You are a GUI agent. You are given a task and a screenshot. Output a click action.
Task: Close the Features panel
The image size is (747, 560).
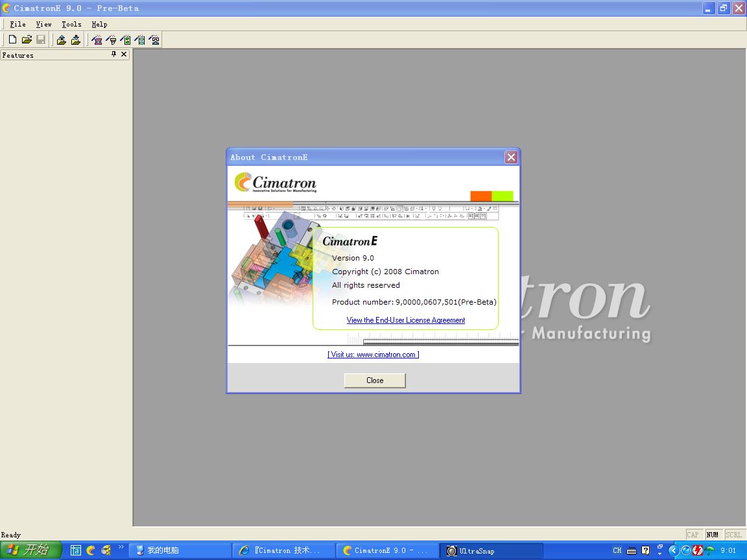pyautogui.click(x=124, y=54)
